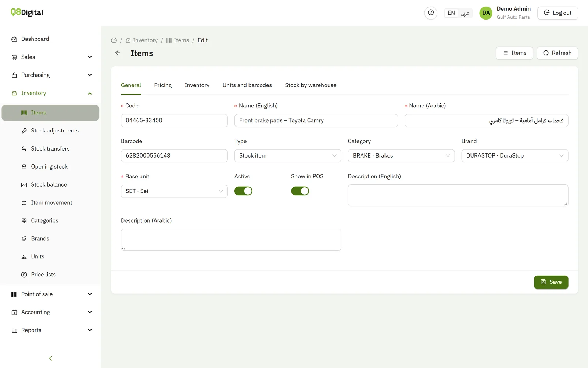Log out of the account

[557, 13]
